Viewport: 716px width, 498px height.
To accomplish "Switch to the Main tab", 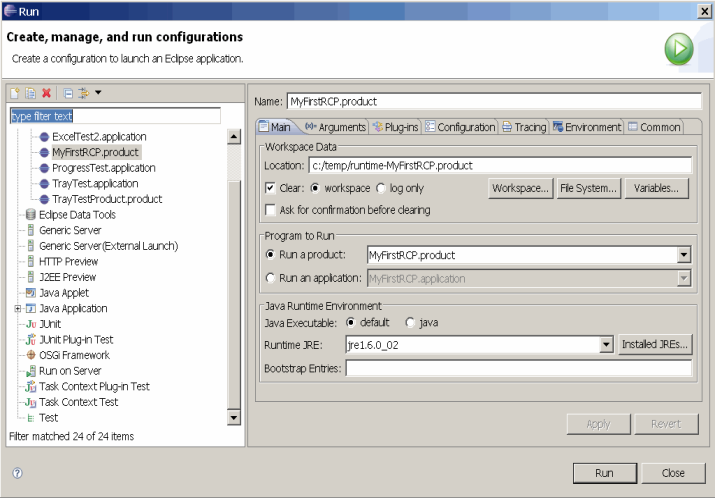I will click(x=275, y=127).
